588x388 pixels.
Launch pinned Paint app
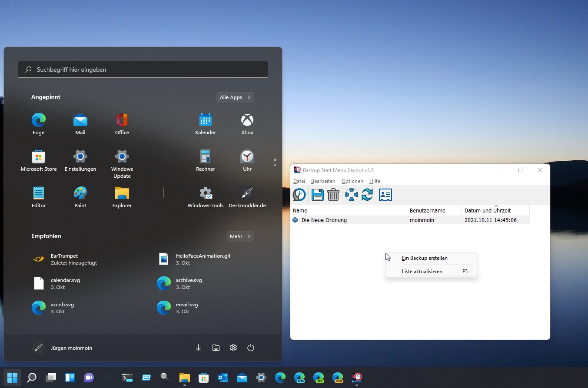click(x=80, y=197)
